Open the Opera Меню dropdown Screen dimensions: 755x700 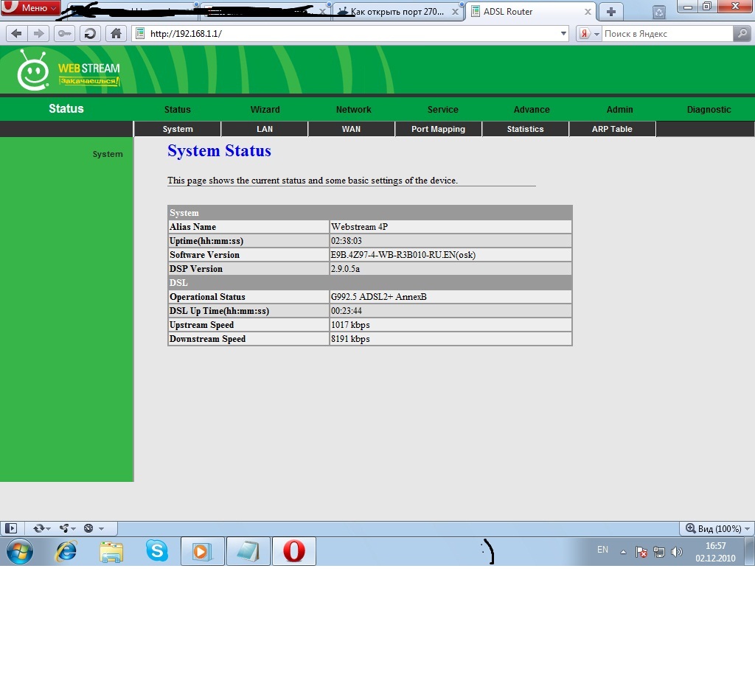tap(31, 7)
